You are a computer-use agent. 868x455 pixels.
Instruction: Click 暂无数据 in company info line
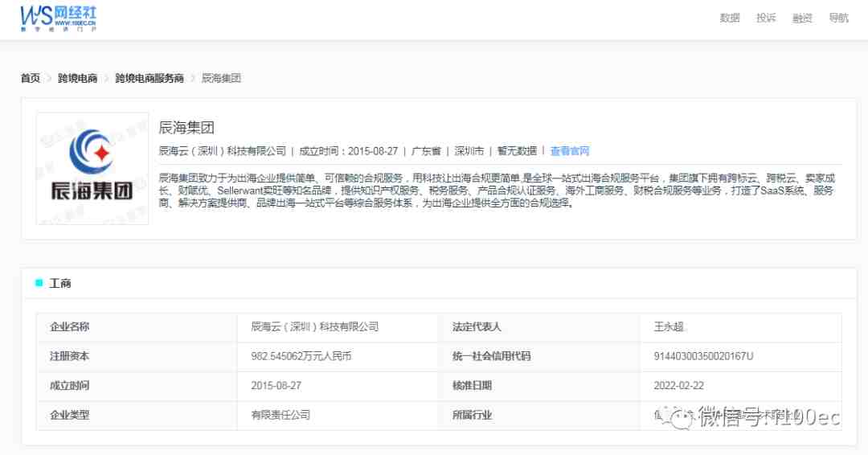(517, 150)
